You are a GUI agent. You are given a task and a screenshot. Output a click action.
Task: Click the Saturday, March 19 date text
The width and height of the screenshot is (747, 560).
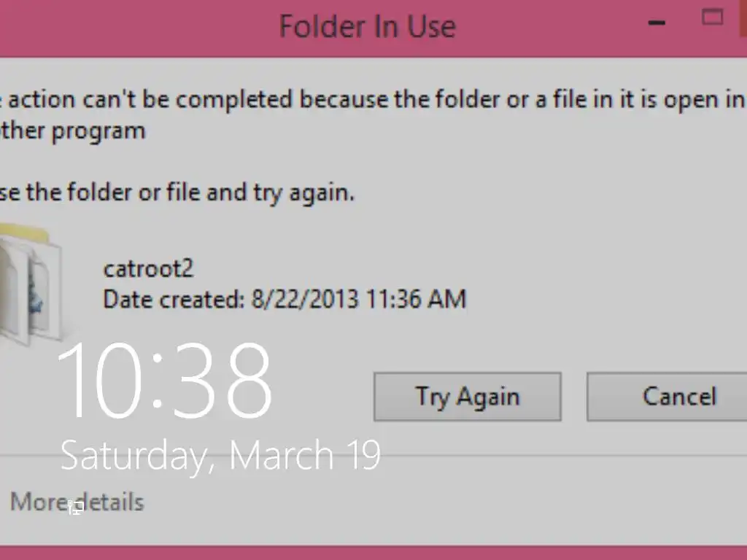click(x=220, y=455)
